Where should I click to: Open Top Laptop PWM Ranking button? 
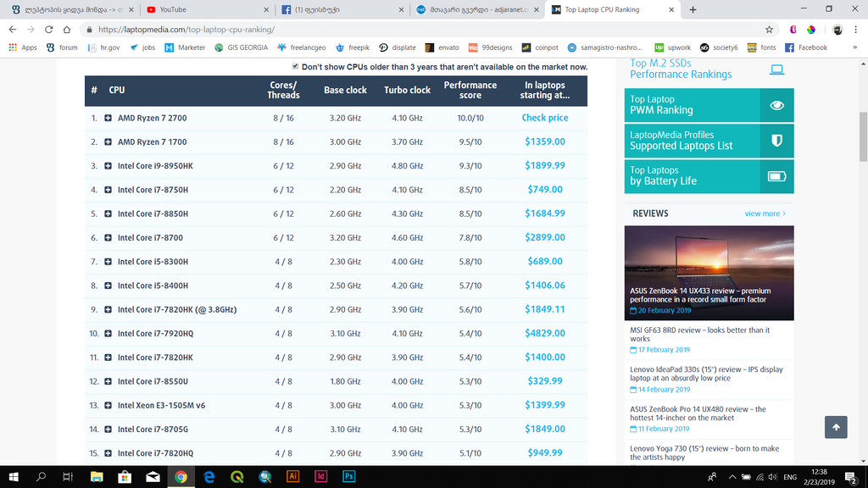[709, 105]
